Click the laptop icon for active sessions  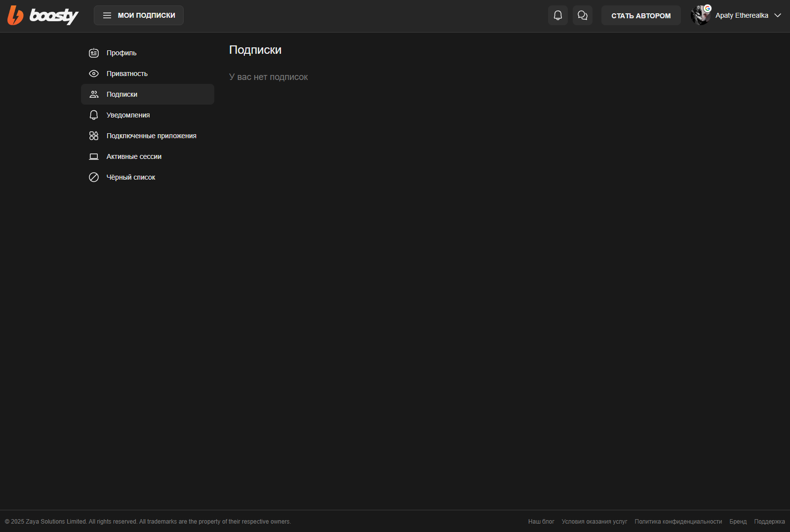click(x=94, y=156)
